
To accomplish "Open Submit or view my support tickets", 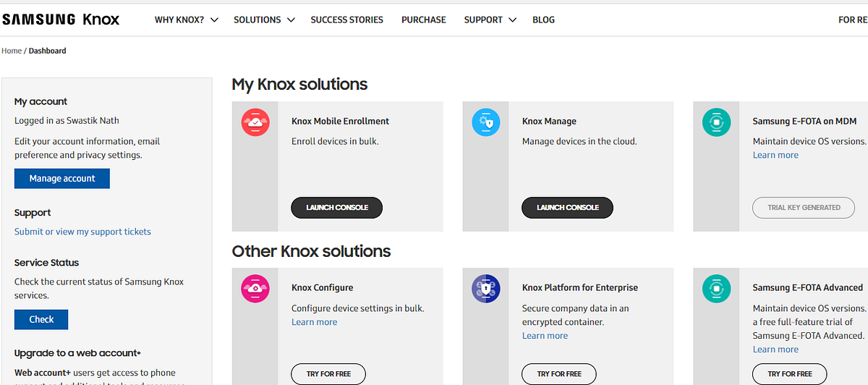I will [82, 232].
